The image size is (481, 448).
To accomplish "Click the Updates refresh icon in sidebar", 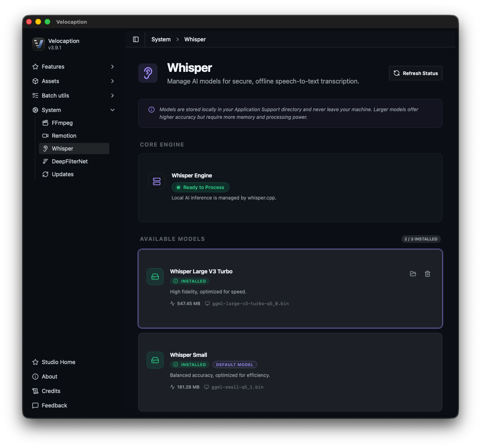I will pos(45,174).
